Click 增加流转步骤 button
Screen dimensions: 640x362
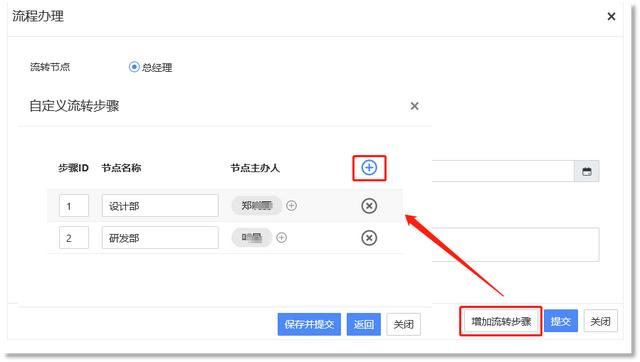501,321
